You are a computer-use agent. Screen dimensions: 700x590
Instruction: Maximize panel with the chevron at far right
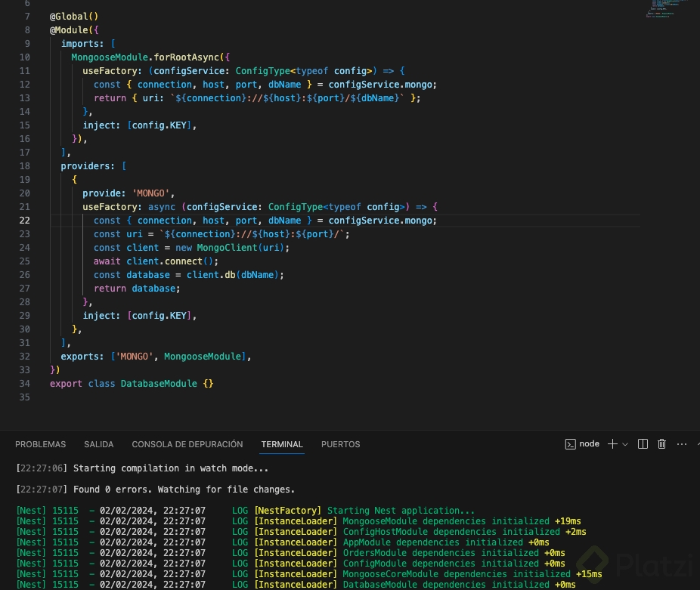click(697, 444)
